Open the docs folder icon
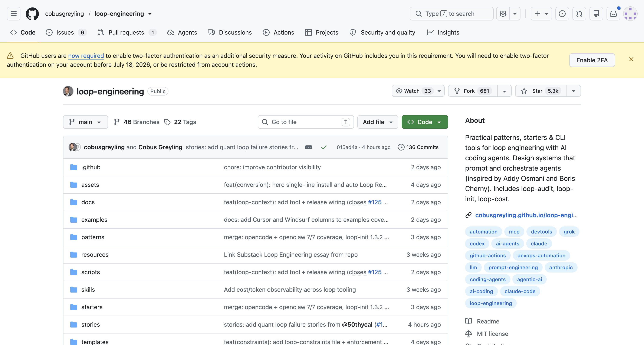Image resolution: width=644 pixels, height=345 pixels. (x=73, y=202)
